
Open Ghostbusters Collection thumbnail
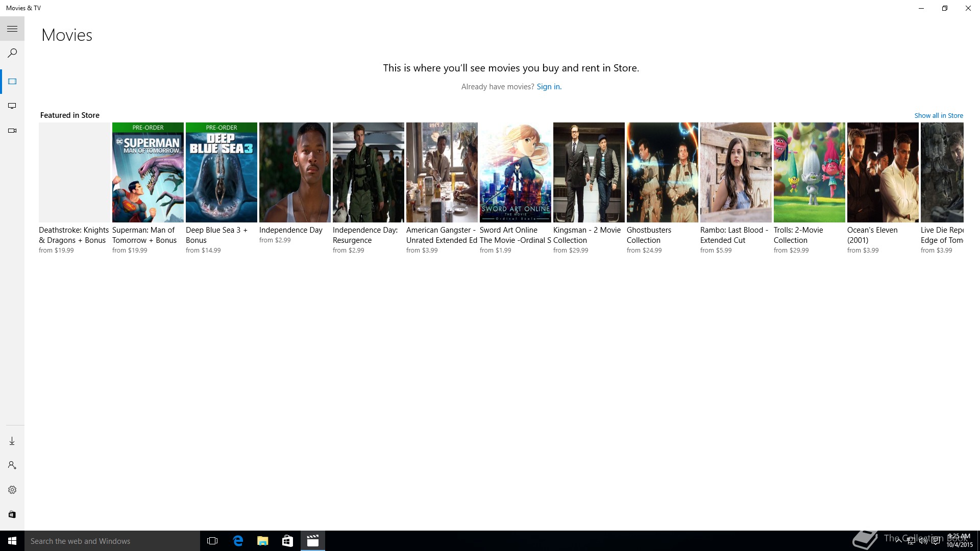tap(663, 172)
